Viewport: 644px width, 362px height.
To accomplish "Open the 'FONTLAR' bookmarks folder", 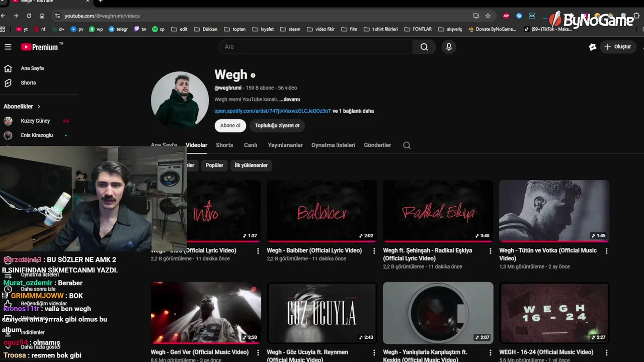I will pyautogui.click(x=418, y=29).
